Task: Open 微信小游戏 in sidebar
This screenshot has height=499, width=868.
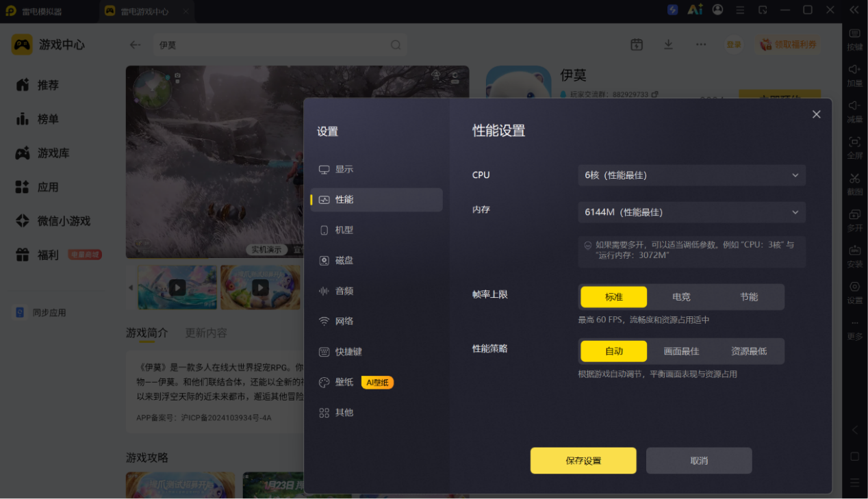Action: (x=53, y=221)
